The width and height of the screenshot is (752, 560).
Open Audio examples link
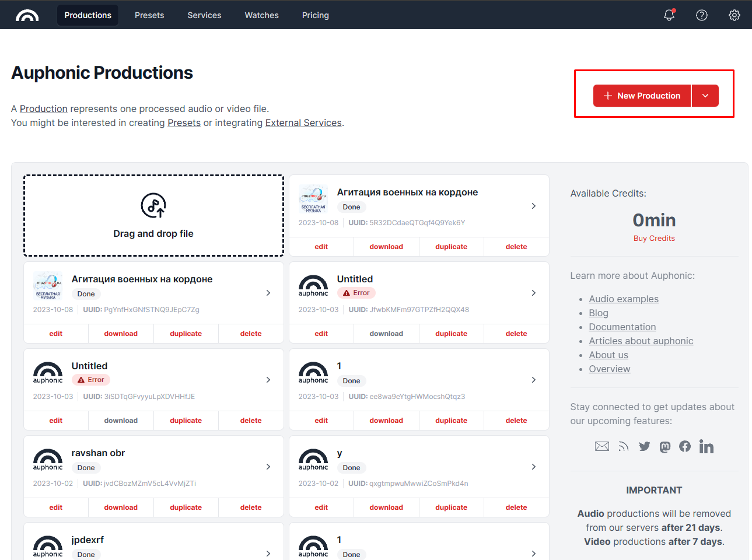pos(624,299)
